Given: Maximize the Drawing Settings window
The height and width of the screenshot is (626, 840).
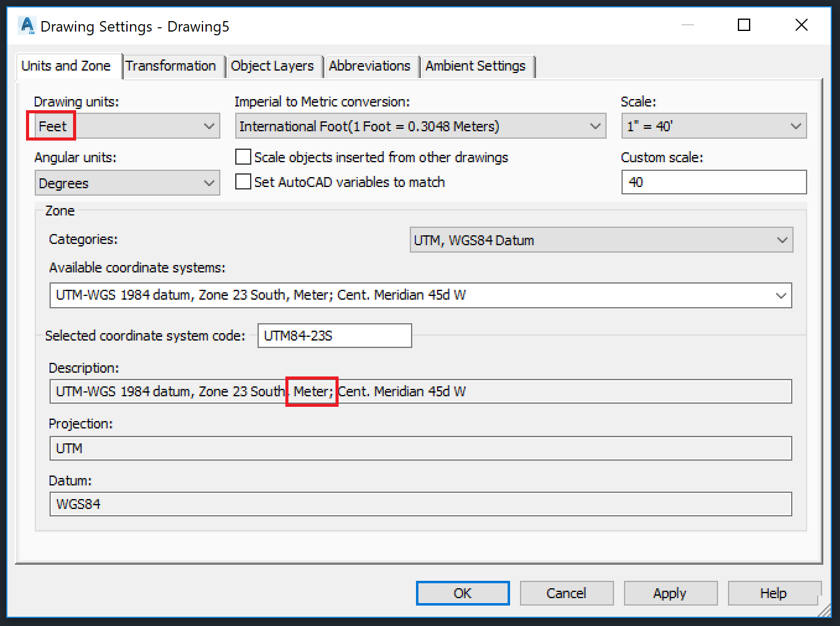Looking at the screenshot, I should pos(744,25).
